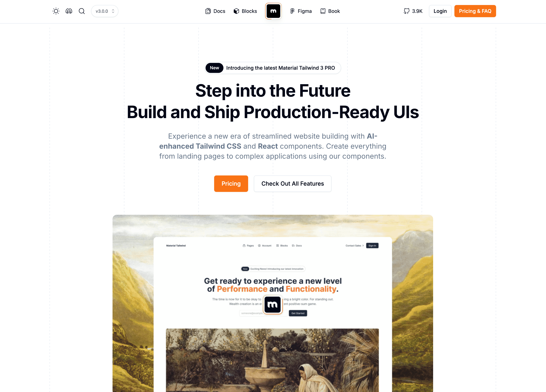Click the Check Out All Features button
546x392 pixels.
click(x=292, y=183)
